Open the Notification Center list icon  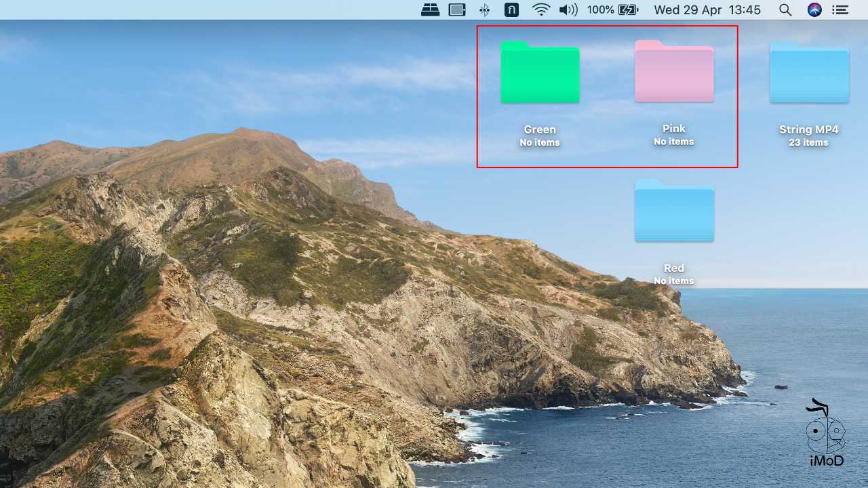(841, 9)
